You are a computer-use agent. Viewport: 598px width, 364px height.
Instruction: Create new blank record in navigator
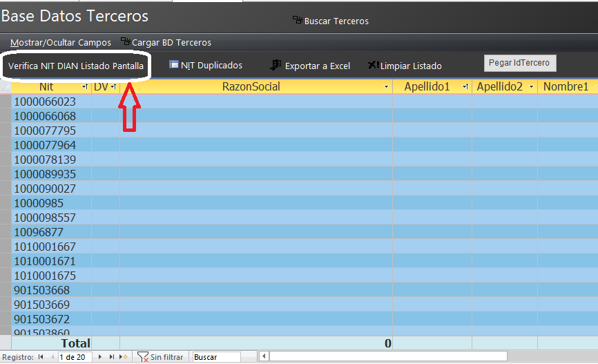pos(123,357)
